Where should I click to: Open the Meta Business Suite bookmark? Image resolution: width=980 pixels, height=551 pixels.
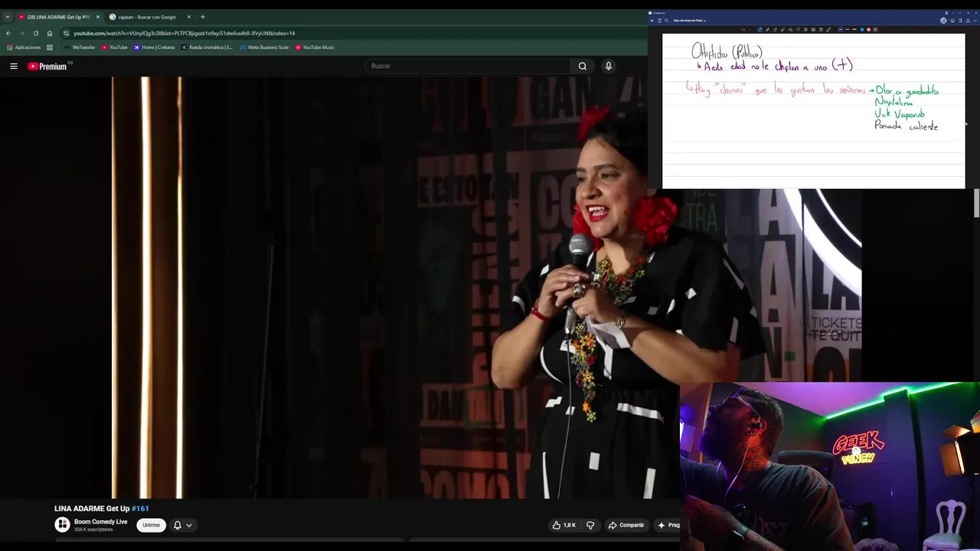click(264, 47)
